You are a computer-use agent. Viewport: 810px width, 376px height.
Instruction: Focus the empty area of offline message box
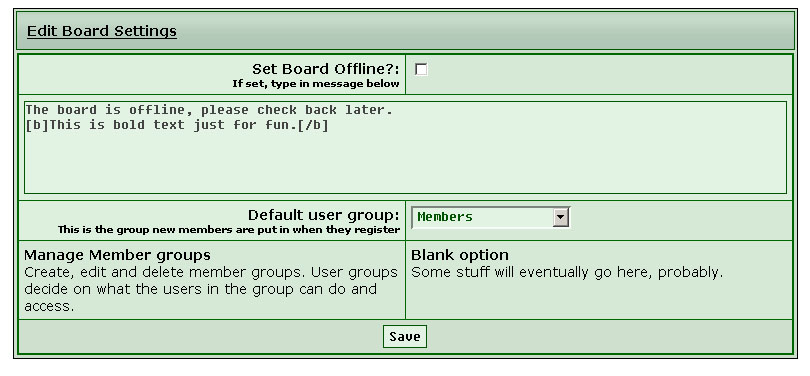click(x=405, y=163)
